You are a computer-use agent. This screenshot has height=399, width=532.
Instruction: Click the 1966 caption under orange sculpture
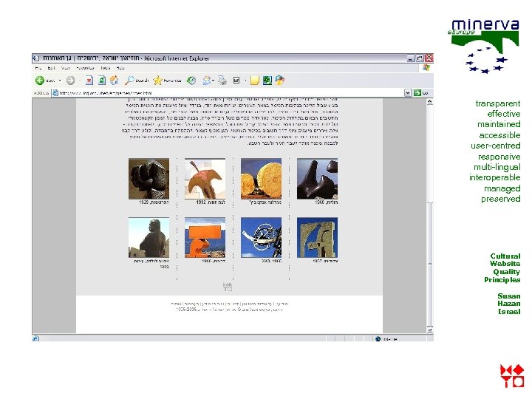click(214, 262)
